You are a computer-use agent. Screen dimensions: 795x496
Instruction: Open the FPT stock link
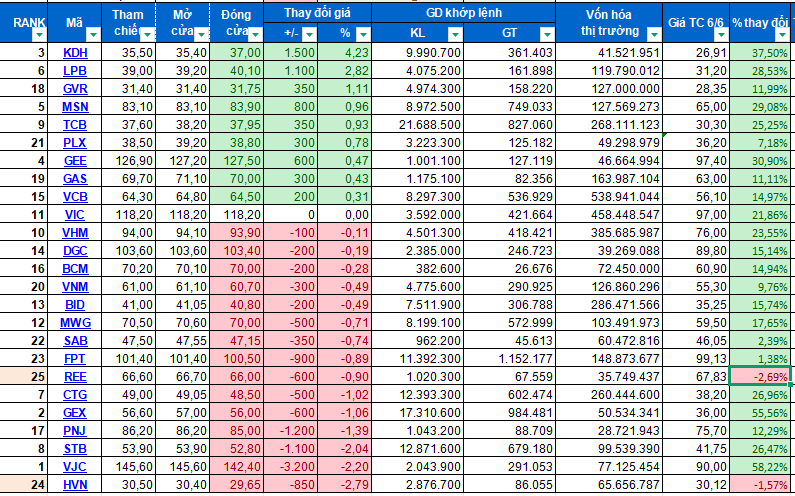point(75,359)
